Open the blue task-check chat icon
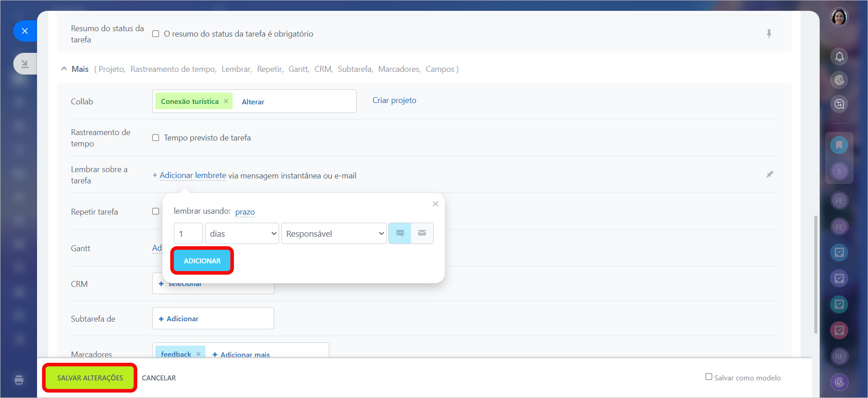 pyautogui.click(x=839, y=252)
